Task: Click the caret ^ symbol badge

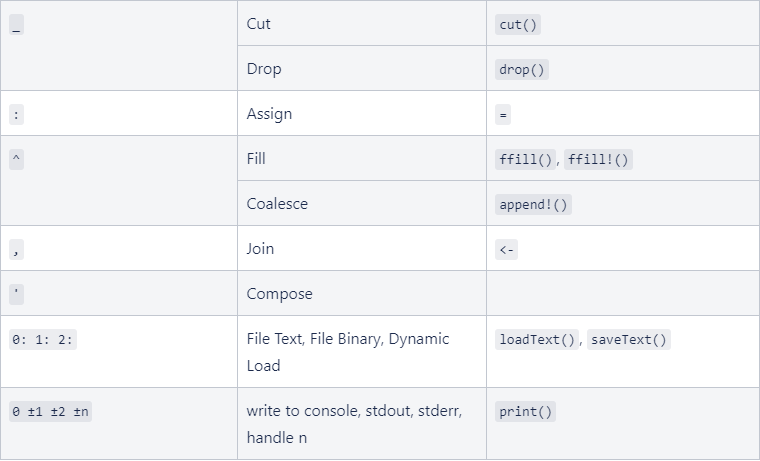Action: coord(16,159)
